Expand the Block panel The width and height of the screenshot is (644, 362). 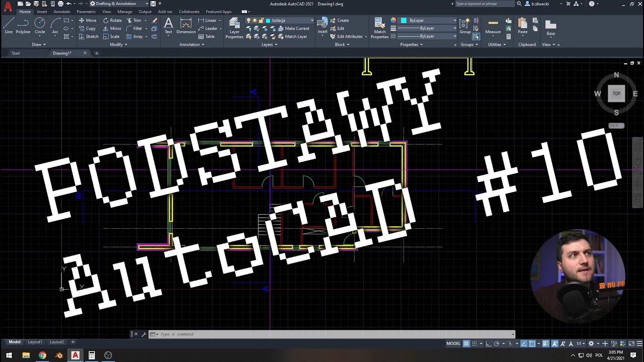click(342, 44)
